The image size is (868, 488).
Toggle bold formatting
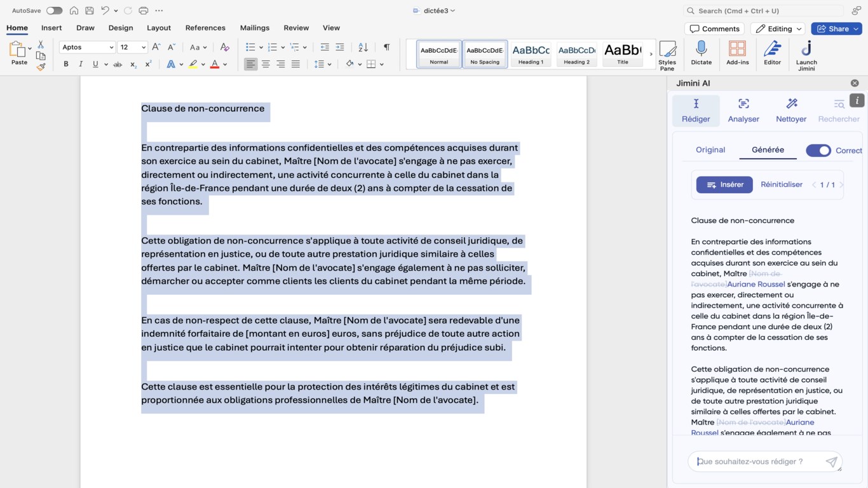point(66,64)
